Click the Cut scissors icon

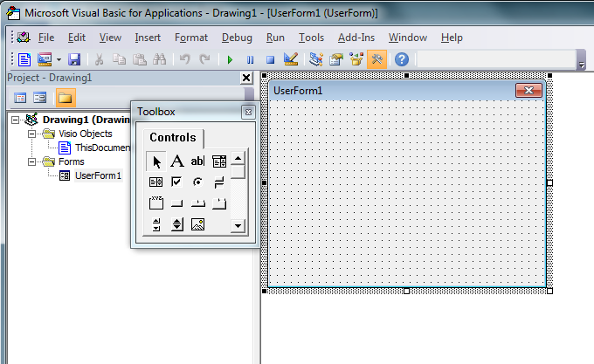pos(100,59)
